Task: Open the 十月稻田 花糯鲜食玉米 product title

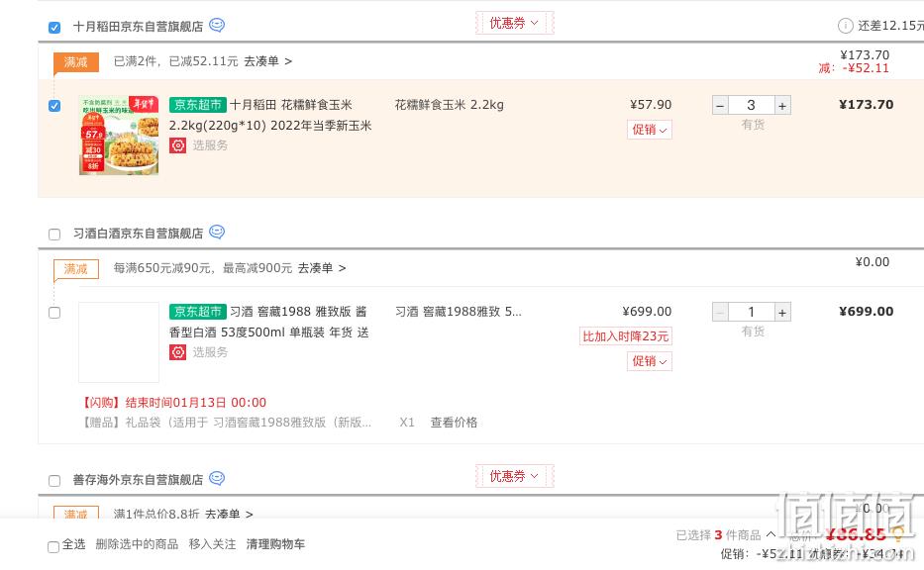Action: (x=270, y=115)
